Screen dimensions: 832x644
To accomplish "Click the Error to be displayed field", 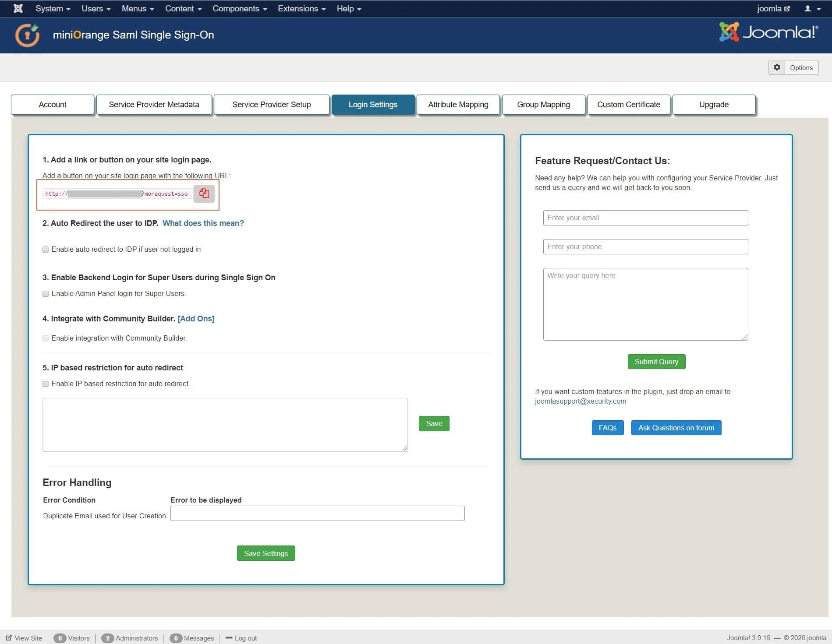I will (317, 513).
